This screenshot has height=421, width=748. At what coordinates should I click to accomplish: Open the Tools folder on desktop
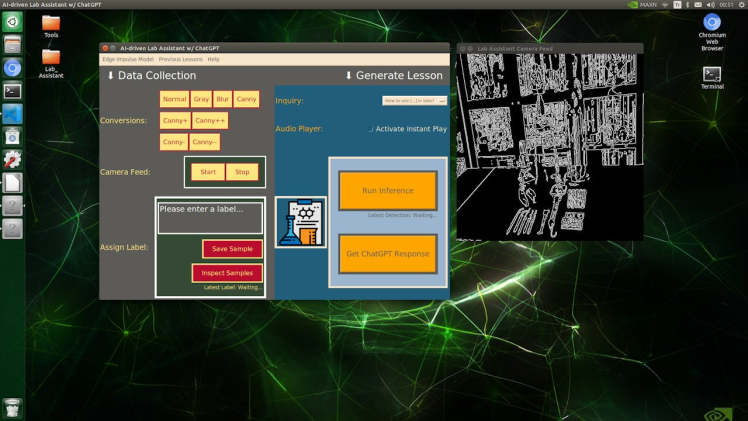pos(51,22)
